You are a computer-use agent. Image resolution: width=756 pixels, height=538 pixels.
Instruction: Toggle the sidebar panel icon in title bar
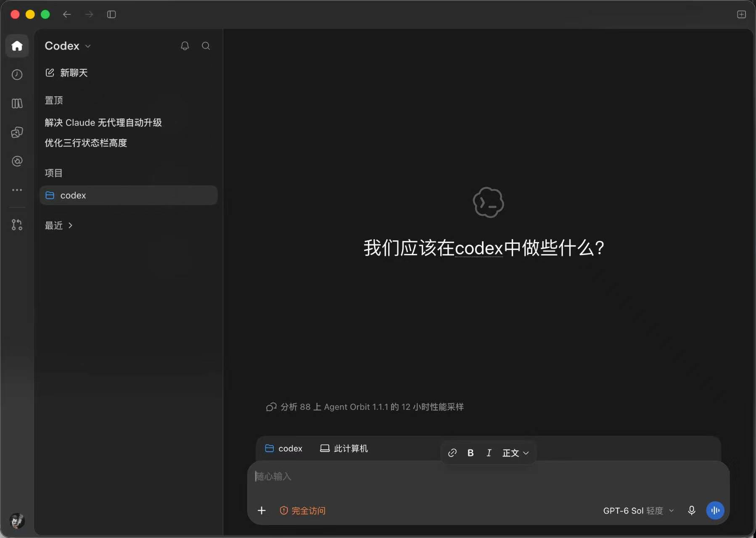click(111, 14)
